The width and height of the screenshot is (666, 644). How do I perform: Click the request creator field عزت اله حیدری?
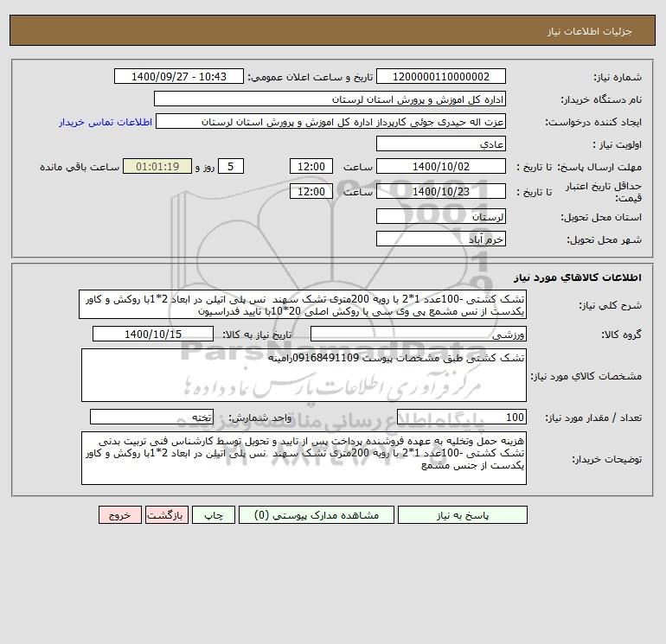coord(331,121)
